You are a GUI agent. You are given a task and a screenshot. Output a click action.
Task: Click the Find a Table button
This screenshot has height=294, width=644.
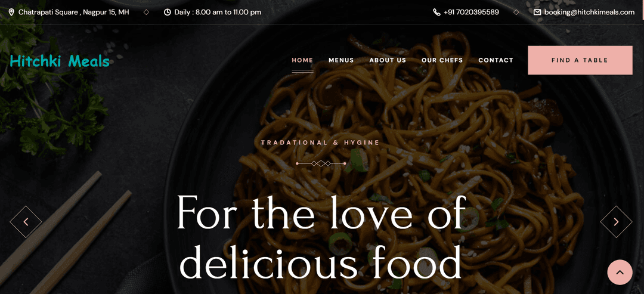point(580,60)
